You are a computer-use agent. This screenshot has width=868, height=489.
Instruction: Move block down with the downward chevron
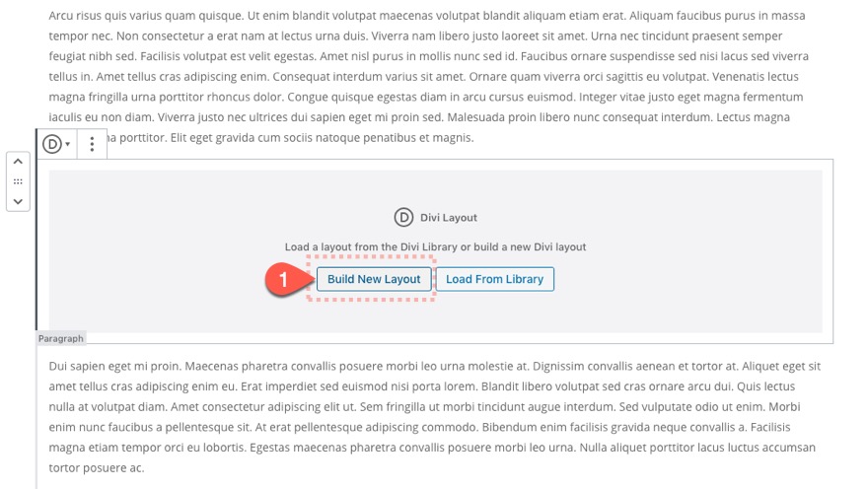coord(18,201)
